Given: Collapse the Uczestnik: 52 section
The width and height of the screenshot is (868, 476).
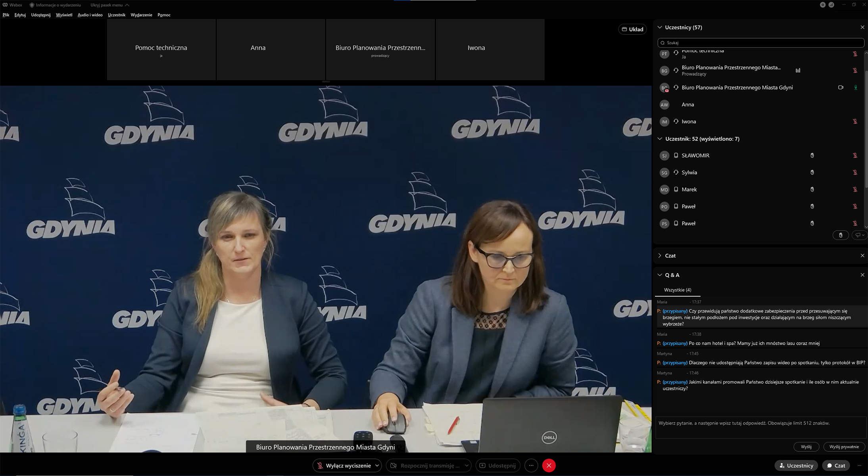Looking at the screenshot, I should coord(659,138).
